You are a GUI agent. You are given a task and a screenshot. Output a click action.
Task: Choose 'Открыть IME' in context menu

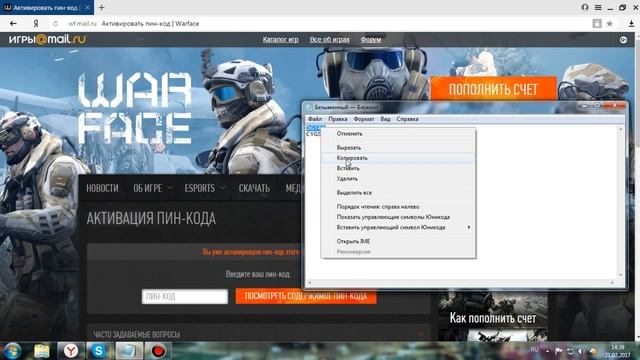398,241
